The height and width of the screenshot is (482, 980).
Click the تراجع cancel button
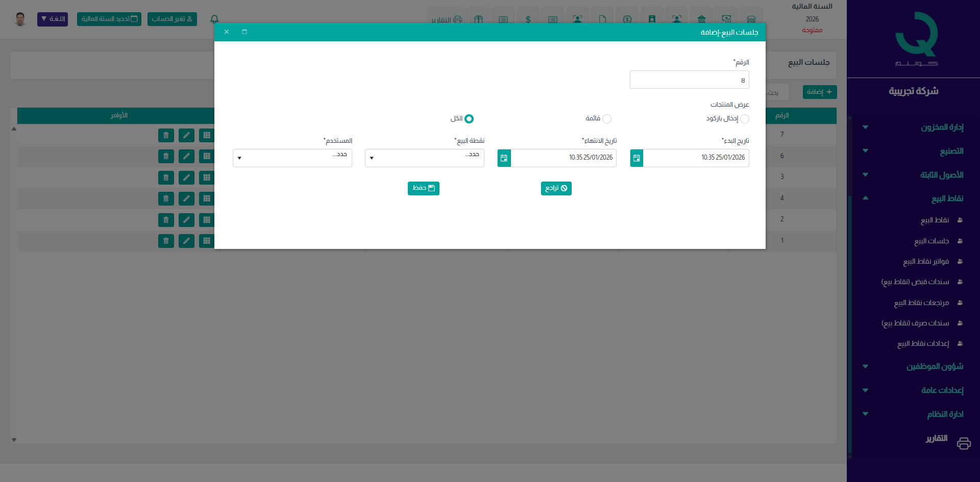click(556, 188)
